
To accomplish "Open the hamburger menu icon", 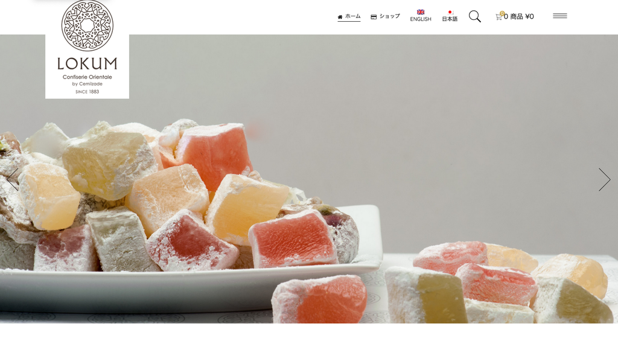I will 559,16.
